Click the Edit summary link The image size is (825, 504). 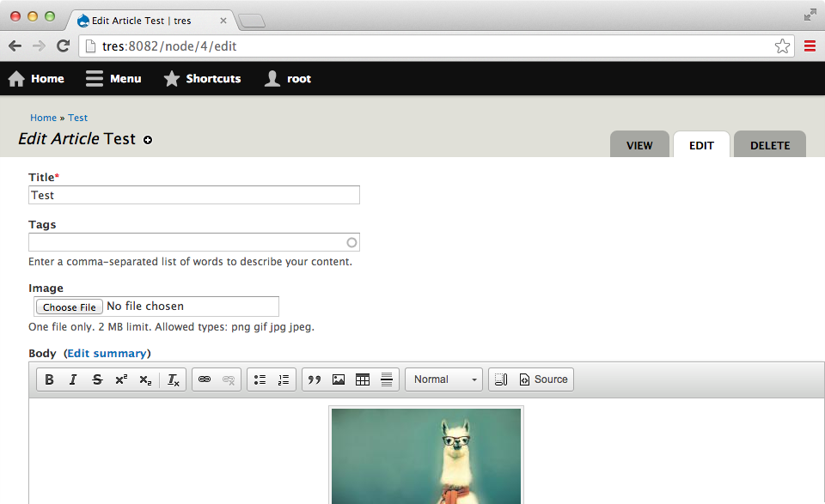[107, 352]
